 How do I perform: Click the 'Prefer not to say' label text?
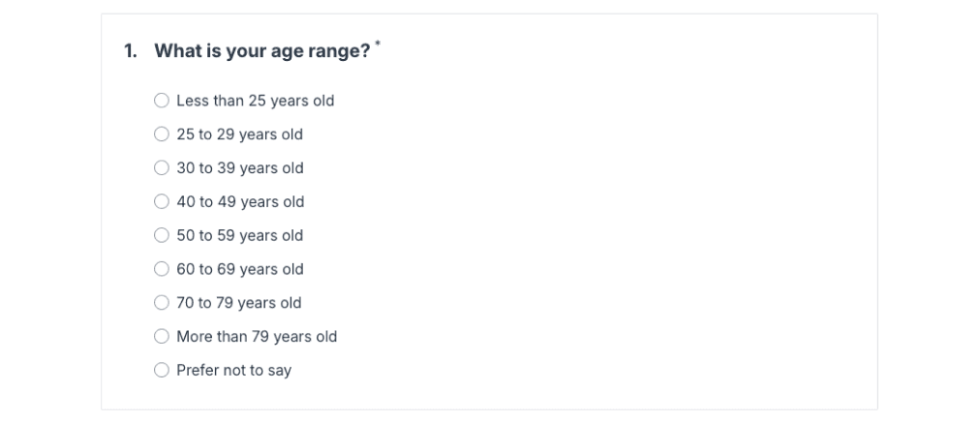pos(233,370)
